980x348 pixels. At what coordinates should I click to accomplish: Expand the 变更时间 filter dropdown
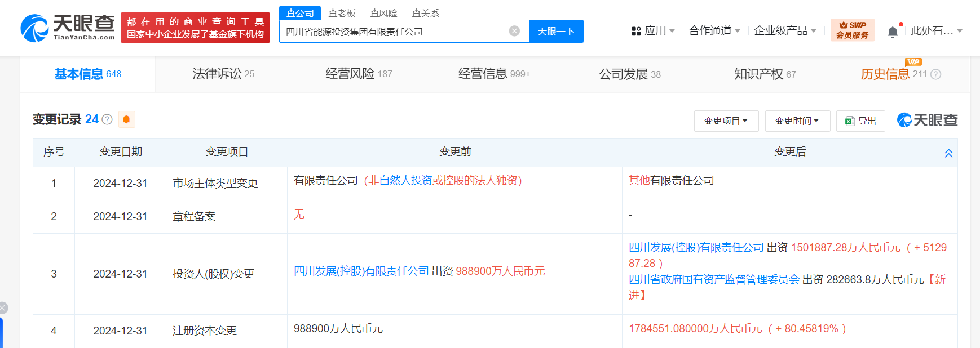[x=797, y=121]
